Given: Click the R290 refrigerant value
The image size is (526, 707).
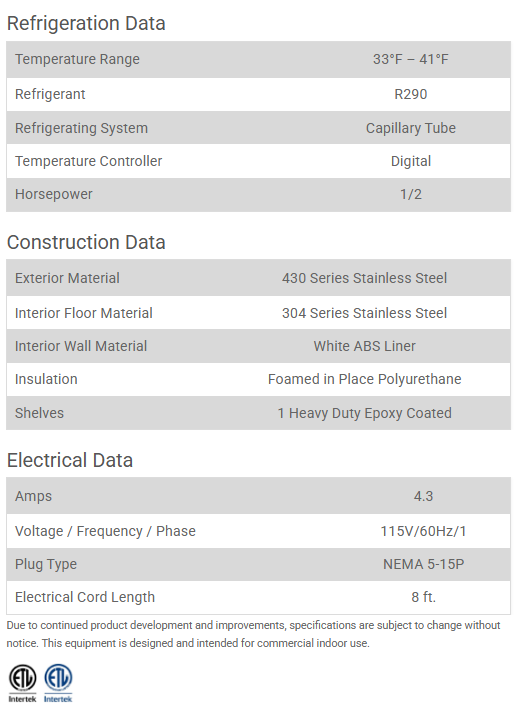Looking at the screenshot, I should [x=411, y=94].
